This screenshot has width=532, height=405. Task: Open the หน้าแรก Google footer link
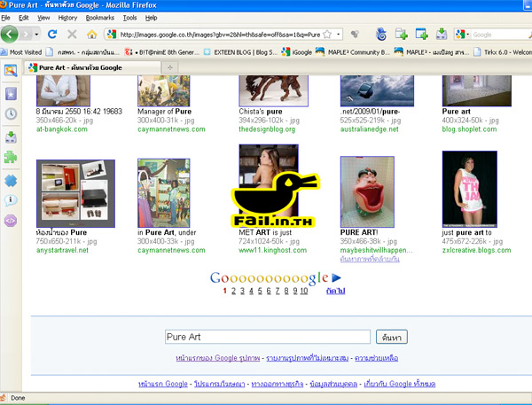163,384
